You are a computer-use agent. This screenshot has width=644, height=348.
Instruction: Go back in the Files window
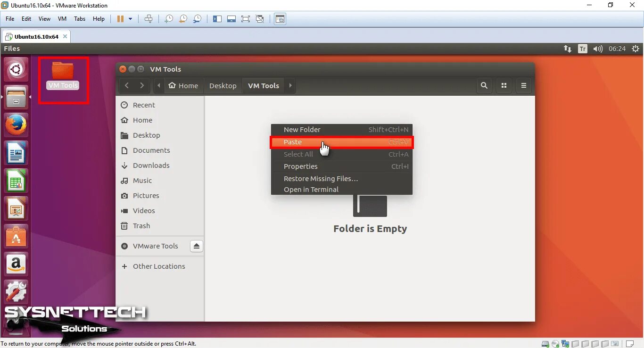pyautogui.click(x=127, y=86)
